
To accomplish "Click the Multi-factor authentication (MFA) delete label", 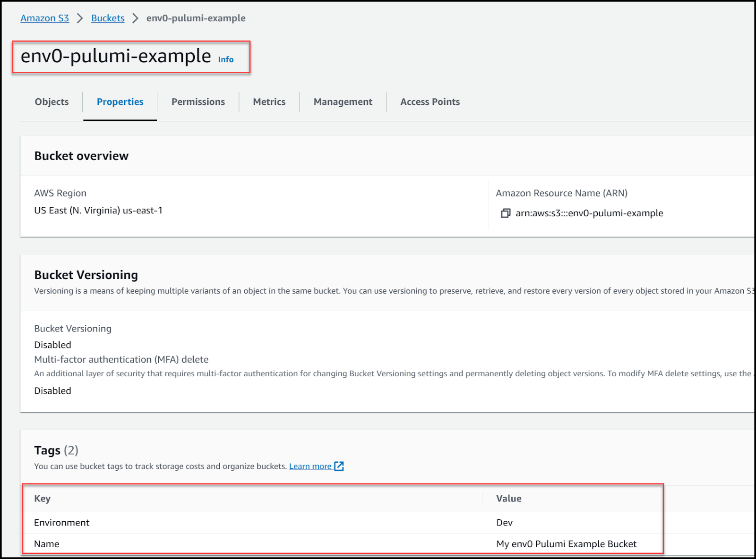I will [x=121, y=360].
